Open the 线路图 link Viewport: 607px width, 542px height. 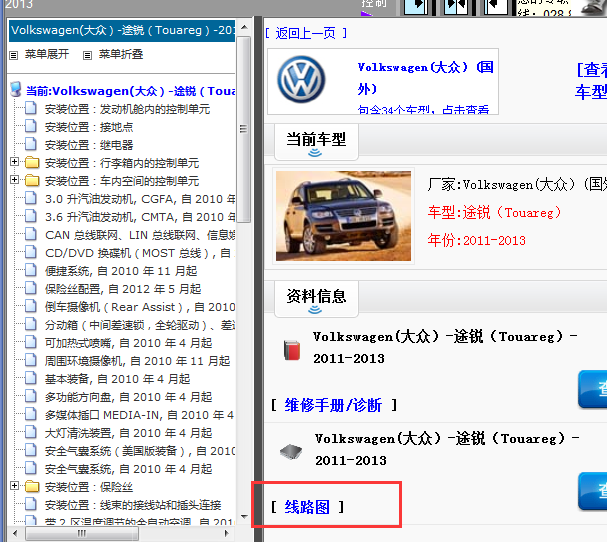[x=307, y=507]
